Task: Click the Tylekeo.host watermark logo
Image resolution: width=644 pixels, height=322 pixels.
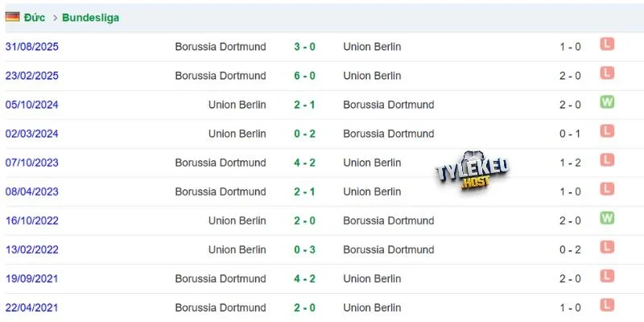Action: click(x=473, y=171)
